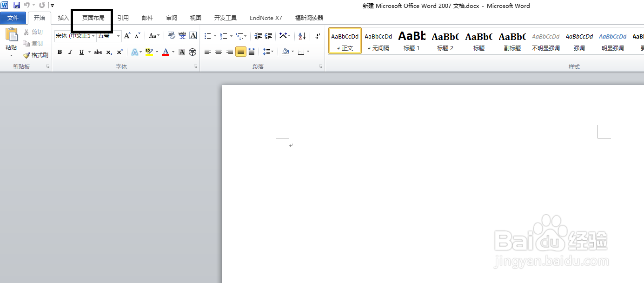
Task: Click the Grow Font icon
Action: tap(127, 36)
